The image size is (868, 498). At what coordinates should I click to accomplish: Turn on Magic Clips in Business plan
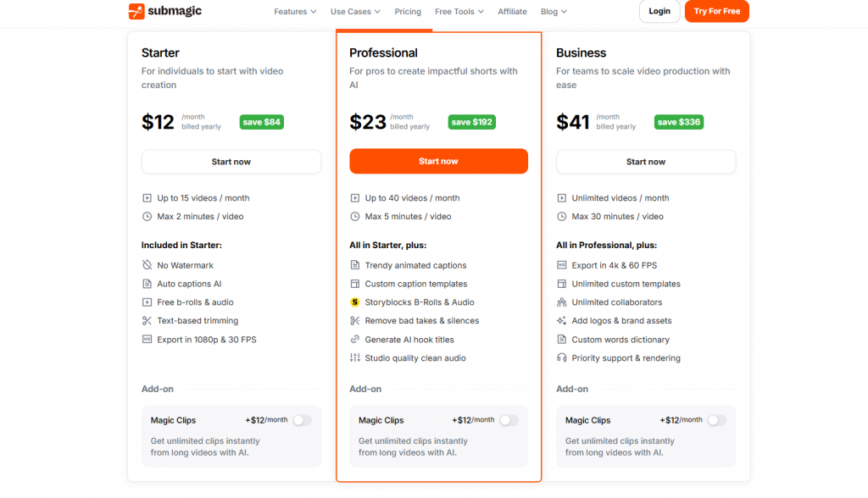pos(716,421)
